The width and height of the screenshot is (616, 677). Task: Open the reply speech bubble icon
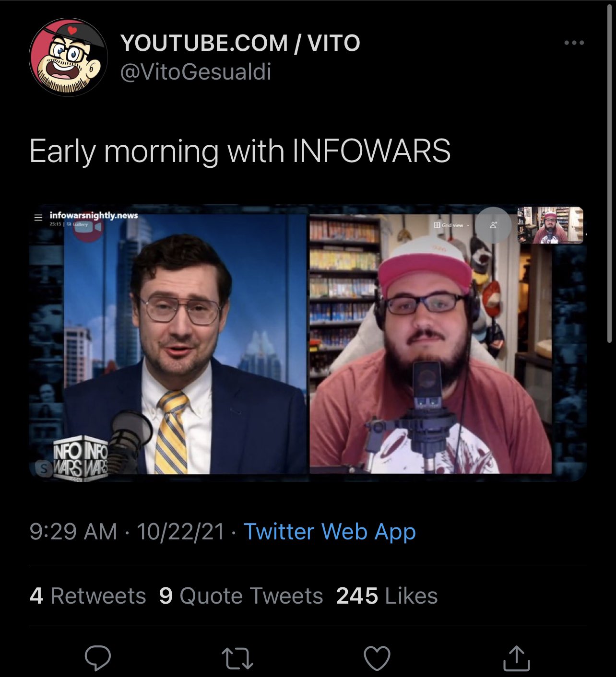(x=98, y=658)
